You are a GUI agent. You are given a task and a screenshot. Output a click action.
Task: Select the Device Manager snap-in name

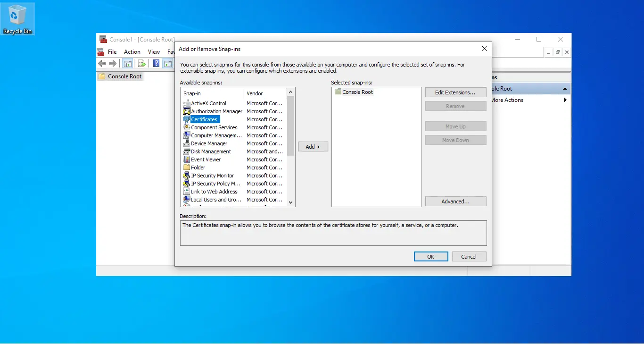209,143
